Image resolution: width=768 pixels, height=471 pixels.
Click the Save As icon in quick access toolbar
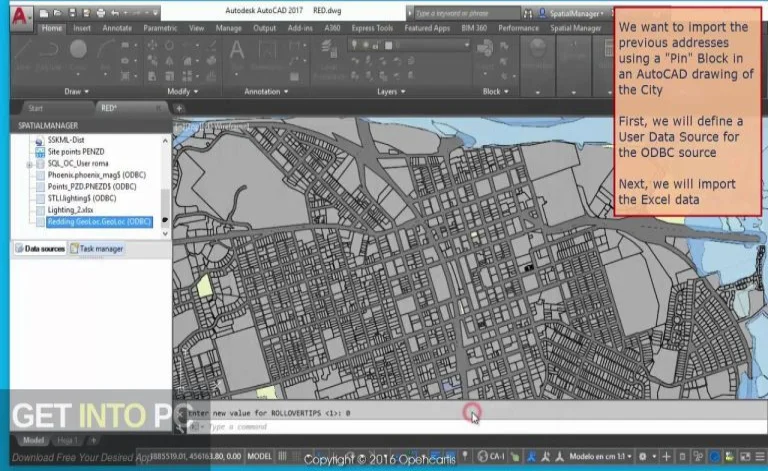click(86, 13)
